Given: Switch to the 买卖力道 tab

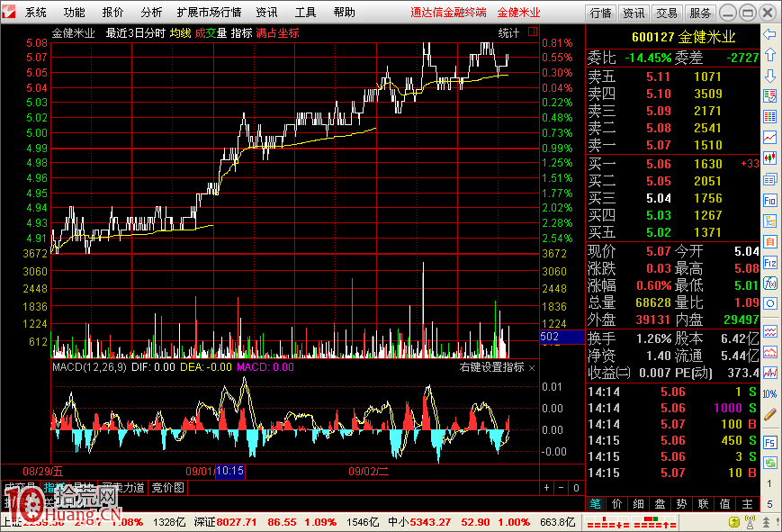Looking at the screenshot, I should [x=122, y=488].
